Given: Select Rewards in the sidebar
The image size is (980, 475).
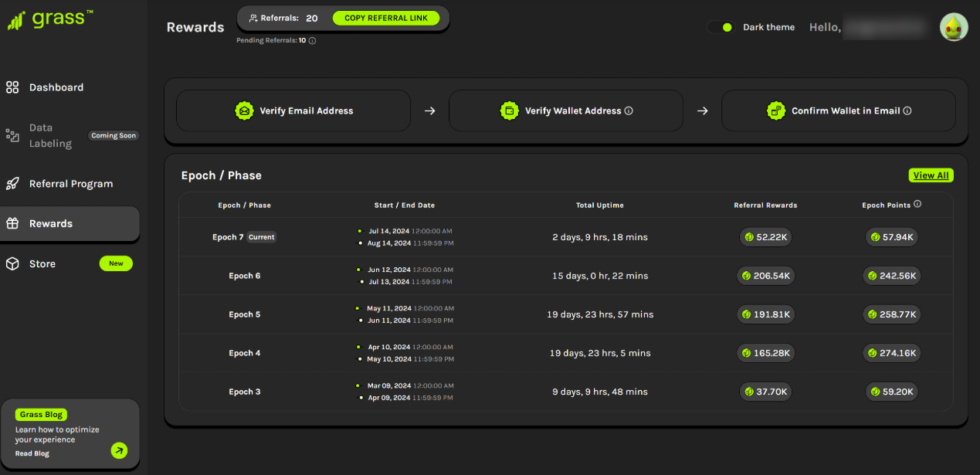Looking at the screenshot, I should click(x=70, y=224).
